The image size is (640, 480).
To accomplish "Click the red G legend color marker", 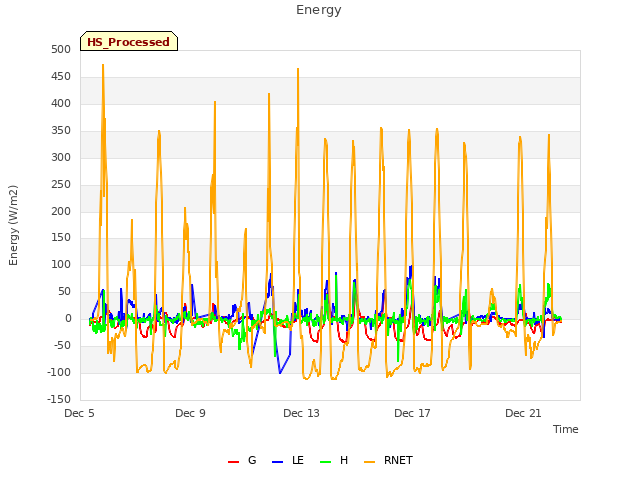I will pyautogui.click(x=233, y=462).
